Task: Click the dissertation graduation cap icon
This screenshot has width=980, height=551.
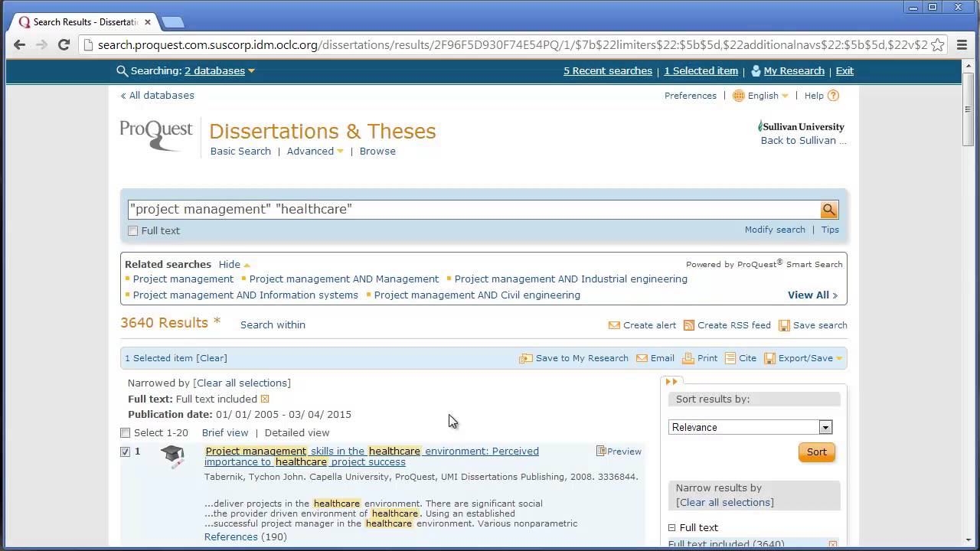Action: [x=173, y=456]
